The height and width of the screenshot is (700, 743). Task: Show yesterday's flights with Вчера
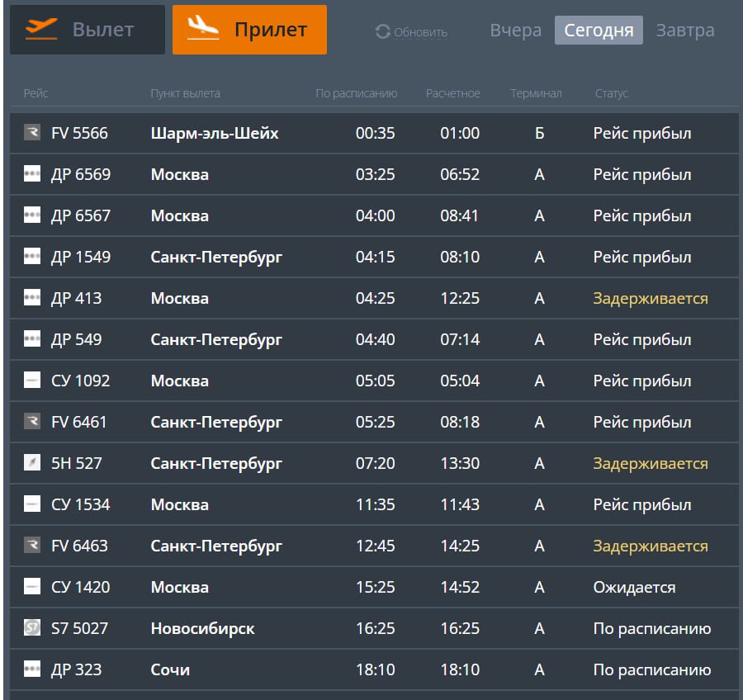tap(516, 31)
